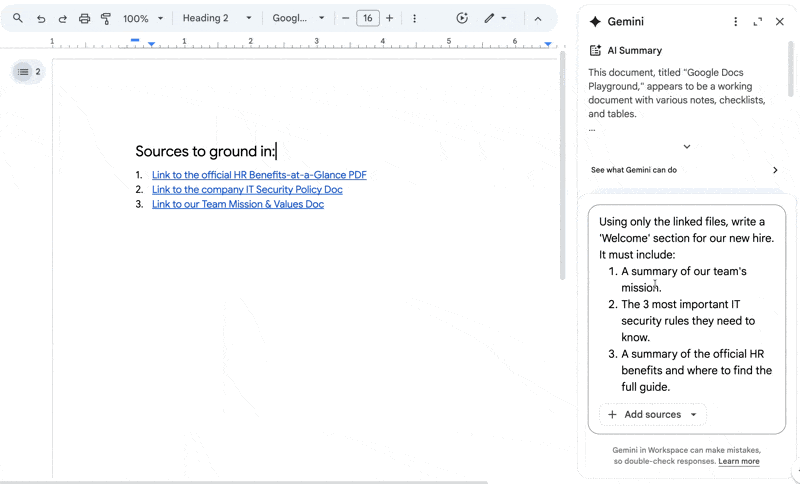This screenshot has height=484, width=800.
Task: Toggle the document outline panel
Action: 24,72
